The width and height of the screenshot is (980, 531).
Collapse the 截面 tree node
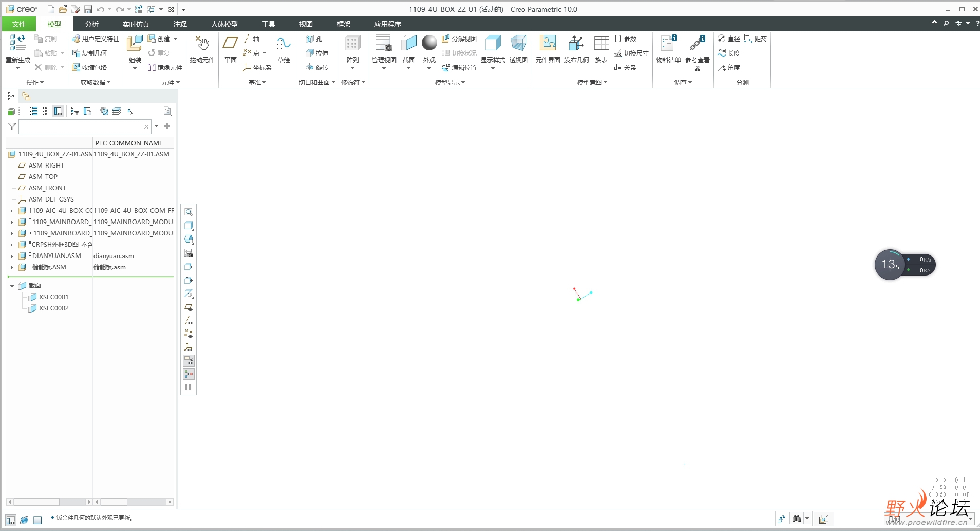click(12, 286)
